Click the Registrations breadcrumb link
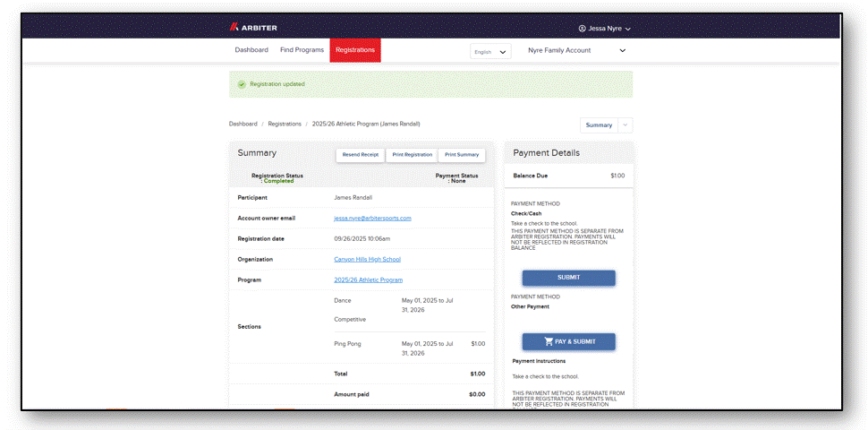 click(x=285, y=125)
